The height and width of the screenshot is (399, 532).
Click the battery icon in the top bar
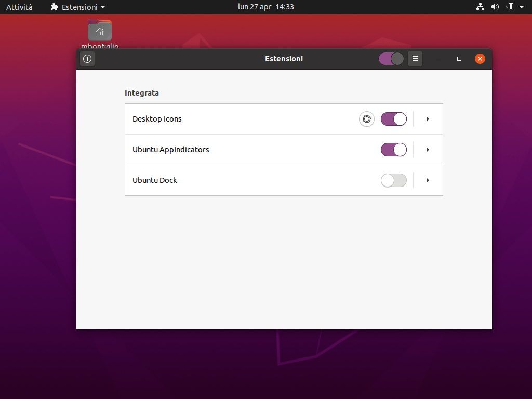[510, 7]
